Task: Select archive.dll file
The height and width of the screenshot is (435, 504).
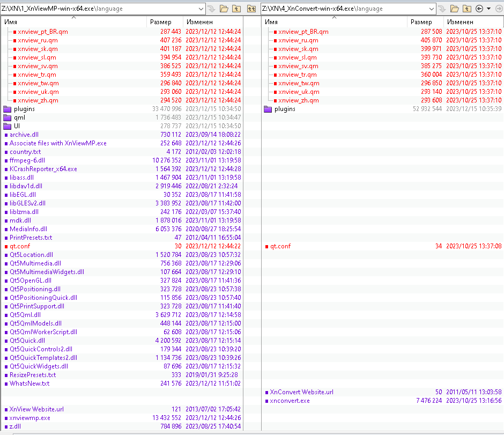Action: coord(24,135)
